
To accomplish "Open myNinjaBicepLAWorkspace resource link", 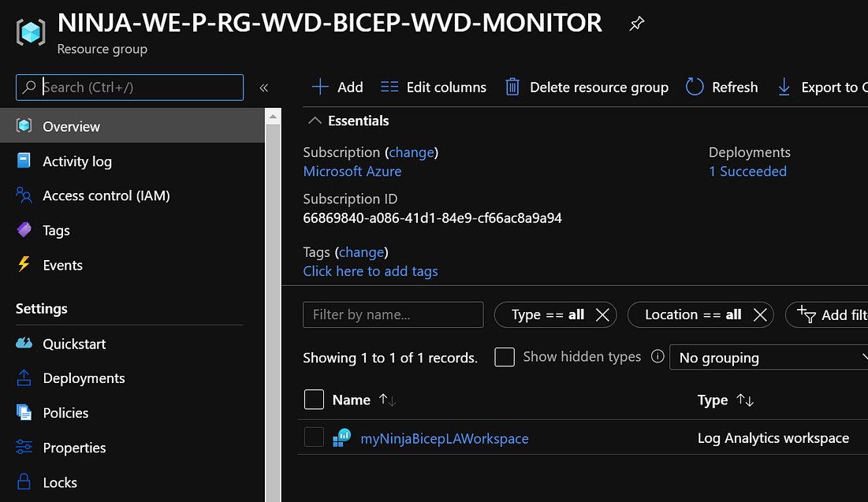I will [x=445, y=438].
